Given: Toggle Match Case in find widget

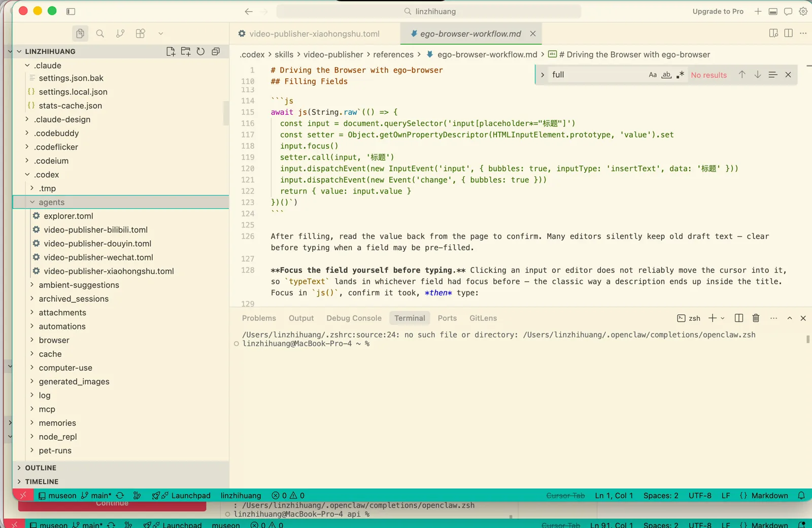Looking at the screenshot, I should coord(653,75).
